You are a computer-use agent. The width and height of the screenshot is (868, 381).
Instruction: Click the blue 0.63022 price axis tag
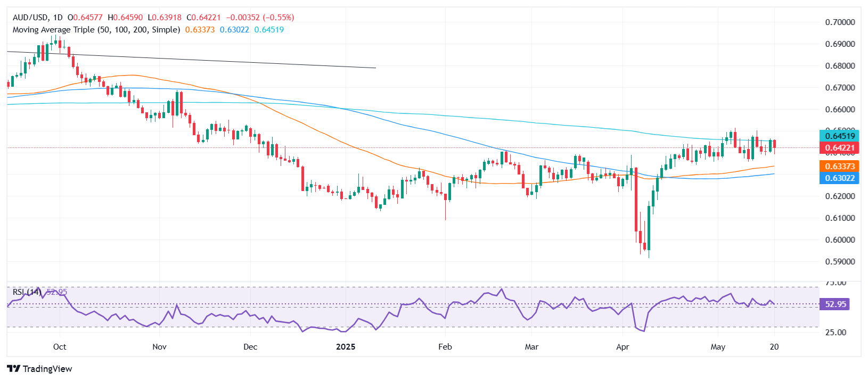[x=840, y=178]
